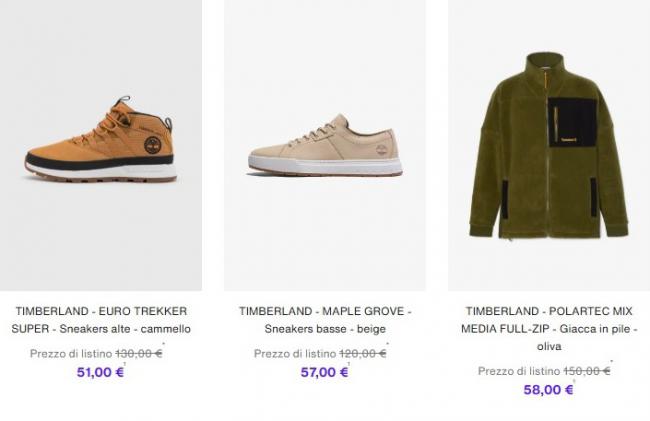This screenshot has height=421, width=650.
Task: Click the Timberland Euro Trekker Super title
Action: (x=100, y=319)
